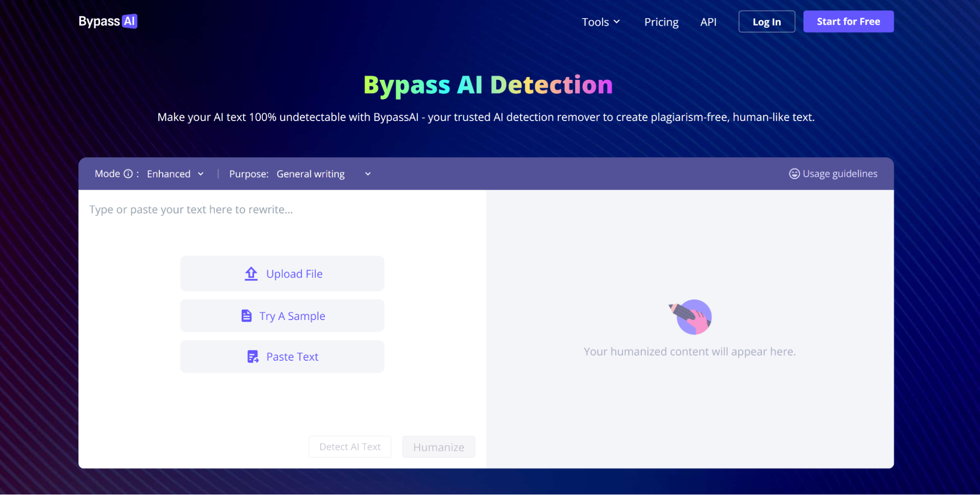Click the BypassAI logo
This screenshot has width=980, height=495.
pos(108,22)
